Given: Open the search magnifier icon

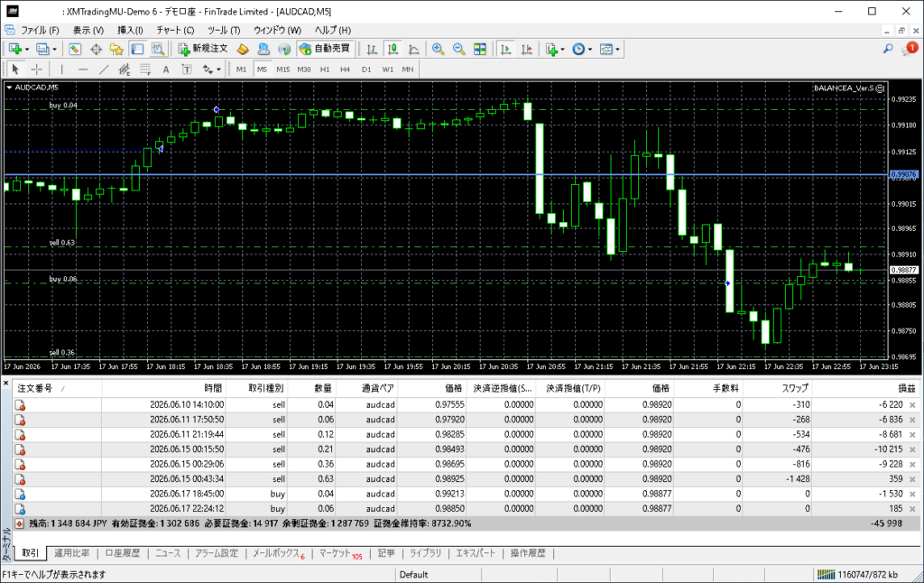Looking at the screenshot, I should [888, 49].
